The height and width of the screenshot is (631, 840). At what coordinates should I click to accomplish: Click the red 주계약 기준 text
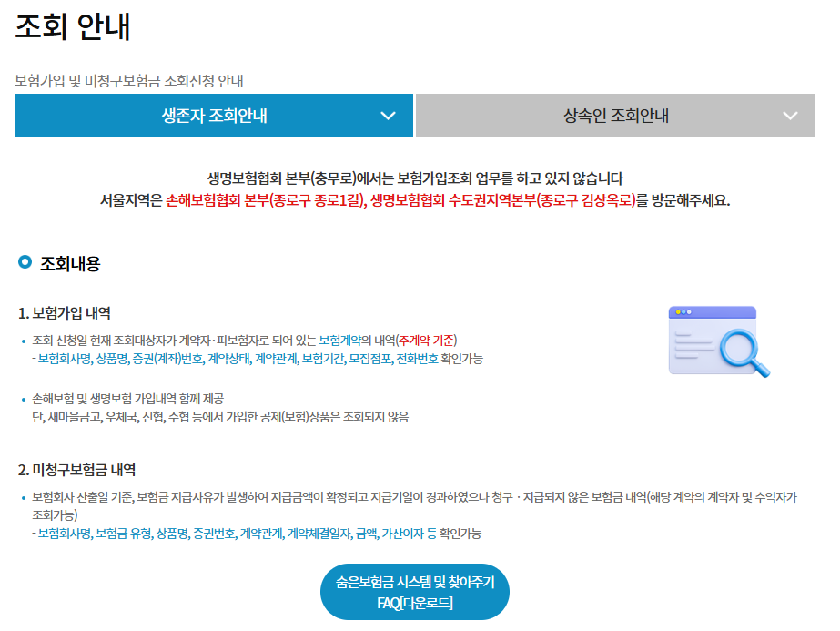pos(427,340)
